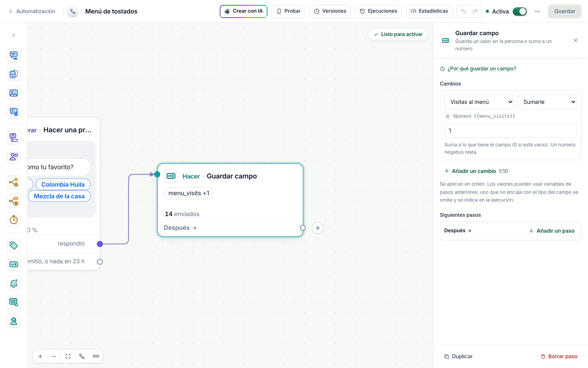
Task: Click the plus button next to the node
Action: [x=317, y=228]
